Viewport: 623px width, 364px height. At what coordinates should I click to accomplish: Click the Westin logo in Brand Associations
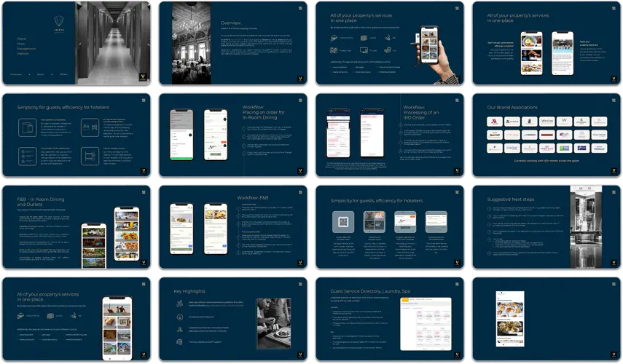pyautogui.click(x=546, y=122)
